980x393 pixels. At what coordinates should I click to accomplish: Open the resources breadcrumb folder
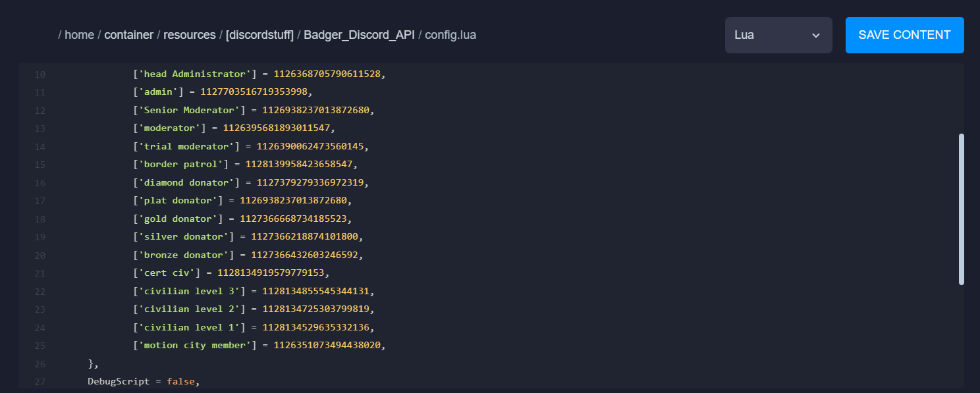pos(190,35)
